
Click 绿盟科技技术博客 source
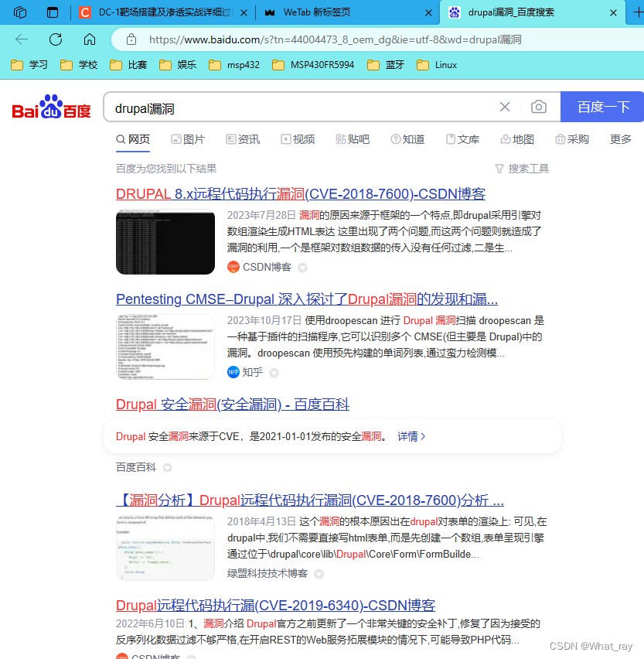[x=267, y=574]
